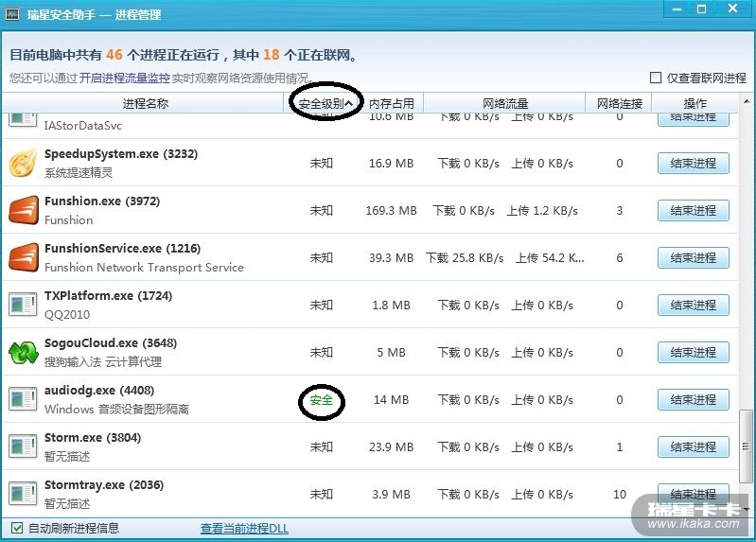The height and width of the screenshot is (542, 756).
Task: Select the audiodg.exe (4408) process name
Action: click(x=99, y=390)
